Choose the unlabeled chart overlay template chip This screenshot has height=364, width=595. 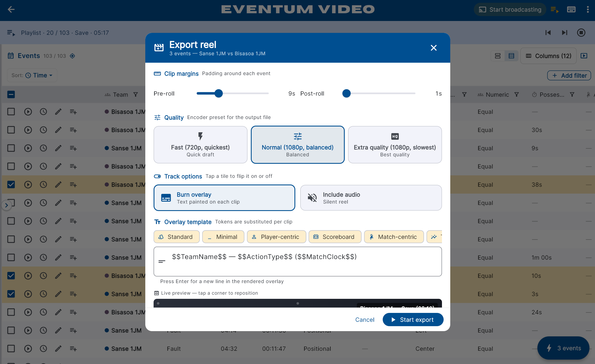pos(435,237)
